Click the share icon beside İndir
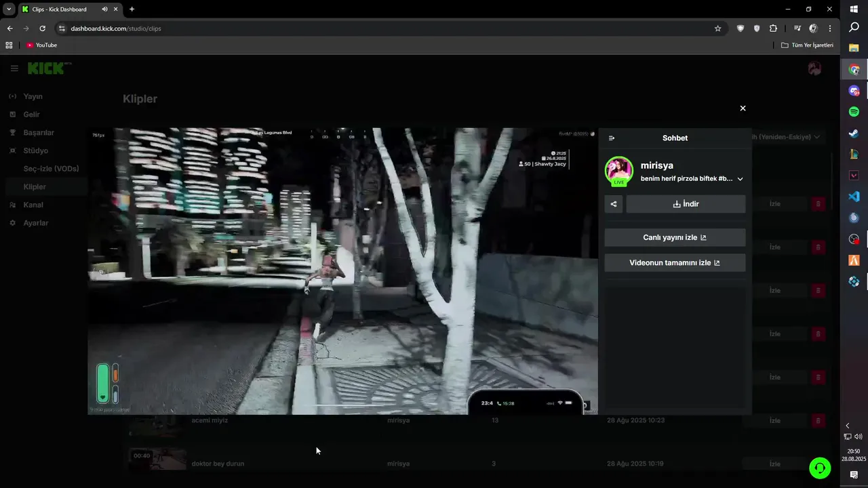Screen dimensions: 868x488 [x=614, y=204]
